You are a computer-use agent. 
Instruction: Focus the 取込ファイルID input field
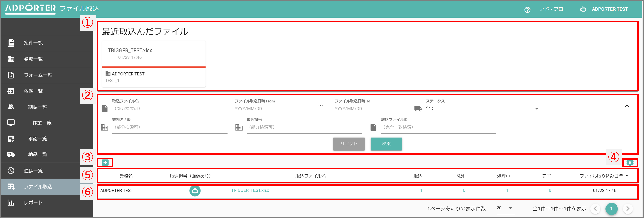tap(438, 127)
